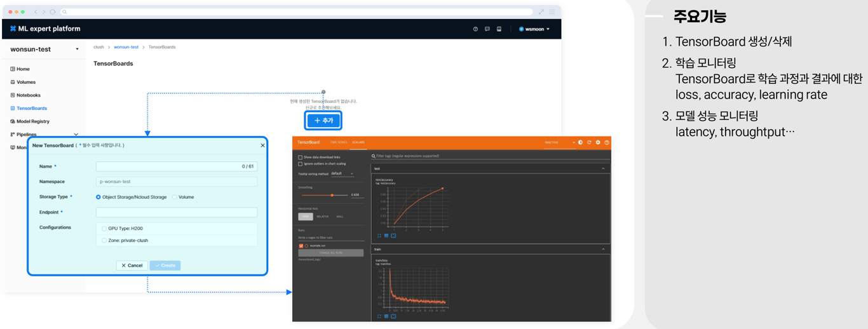The image size is (868, 329).
Task: Enable Ignore outliers in chart scaling
Action: point(301,164)
